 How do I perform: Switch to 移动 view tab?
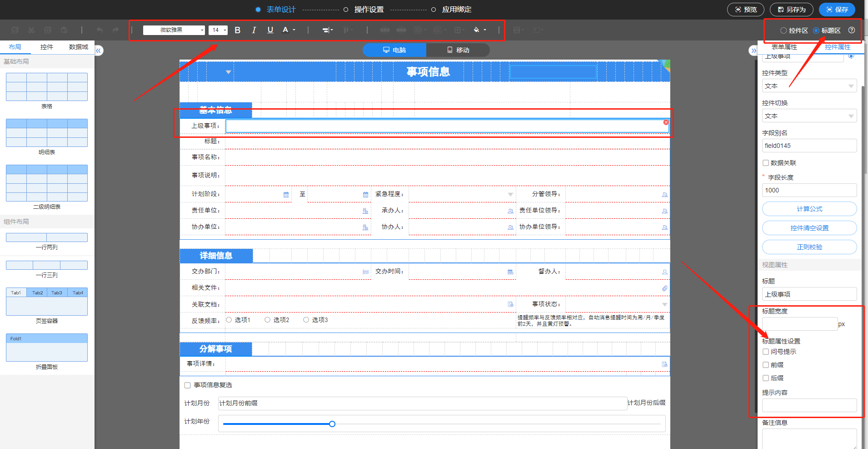pos(458,50)
